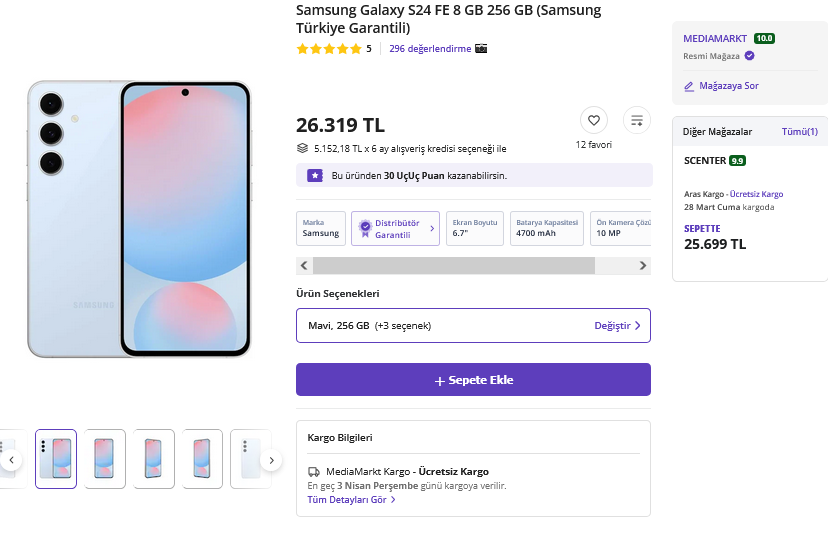Click the pencil icon for Mağazaya Sor
The width and height of the screenshot is (828, 556).
(689, 86)
